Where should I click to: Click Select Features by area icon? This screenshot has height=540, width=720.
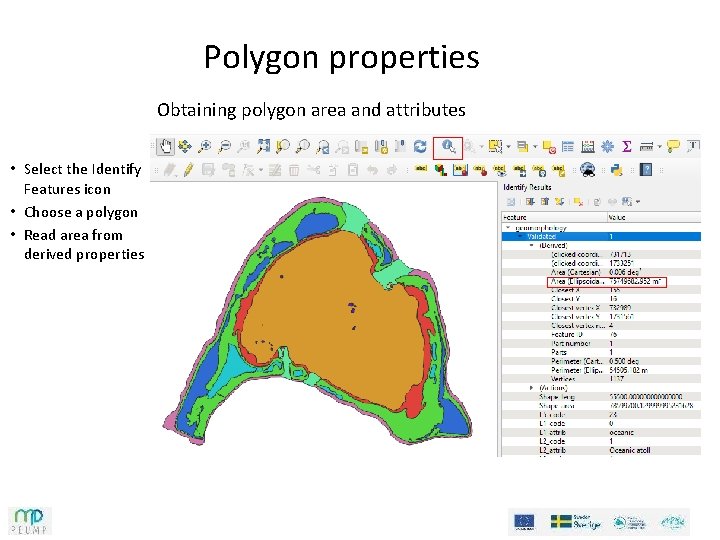(x=495, y=147)
